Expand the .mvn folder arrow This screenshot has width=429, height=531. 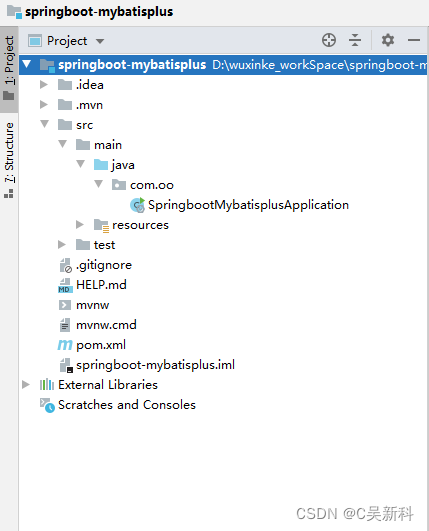tap(44, 104)
